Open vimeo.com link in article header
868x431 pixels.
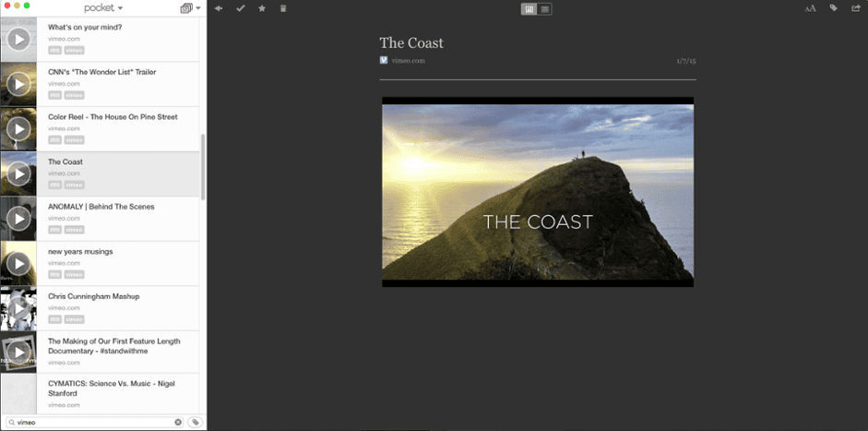[x=408, y=60]
